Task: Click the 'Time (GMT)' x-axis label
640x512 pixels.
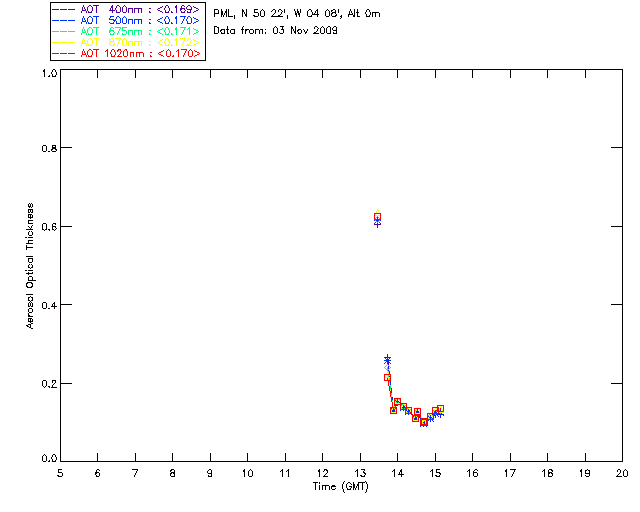Action: tap(340, 487)
